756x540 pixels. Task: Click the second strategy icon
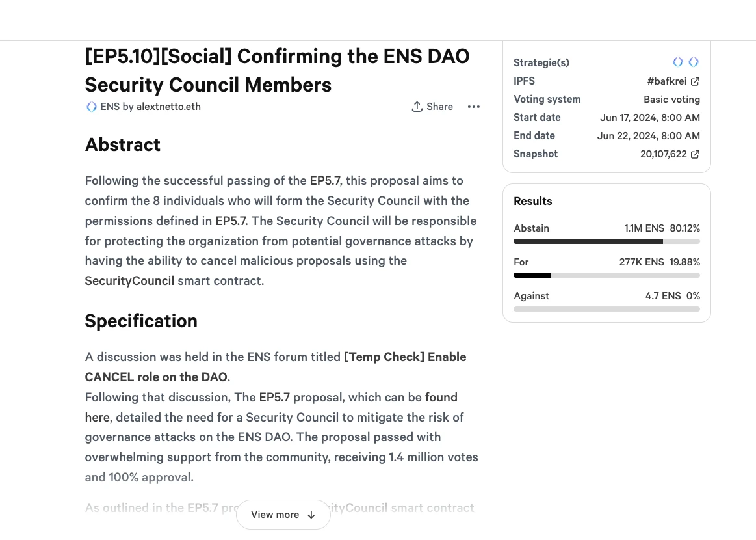(x=694, y=62)
